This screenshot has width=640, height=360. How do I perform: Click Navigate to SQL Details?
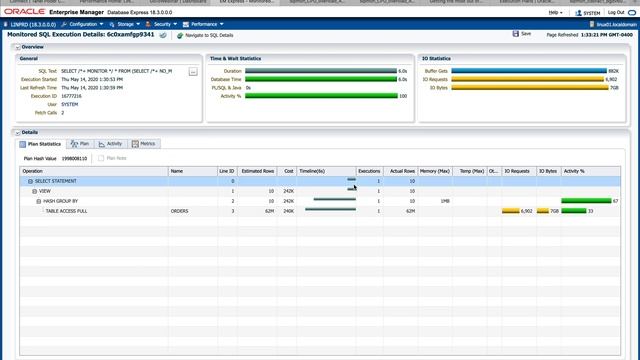pos(209,36)
